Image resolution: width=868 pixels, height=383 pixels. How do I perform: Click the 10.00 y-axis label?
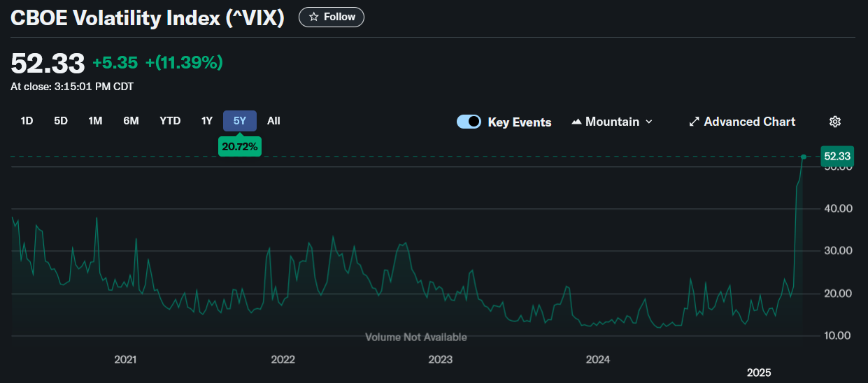click(838, 335)
